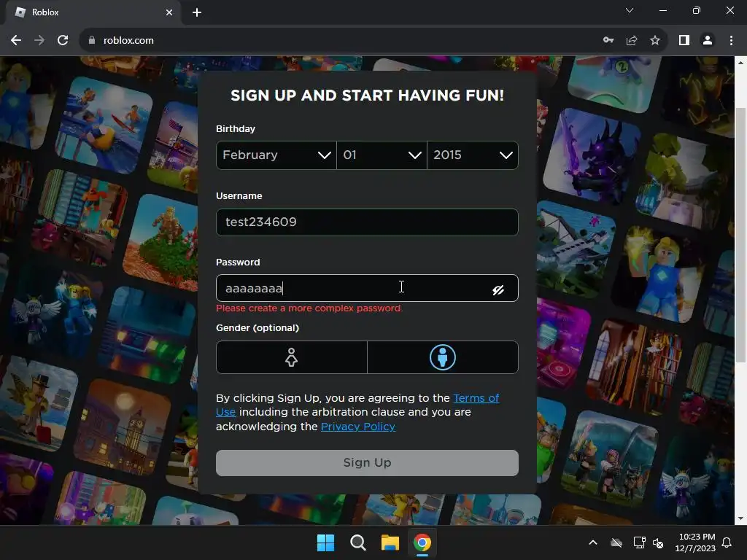Open the saved passwords key icon
Image resolution: width=747 pixels, height=560 pixels.
coord(608,41)
